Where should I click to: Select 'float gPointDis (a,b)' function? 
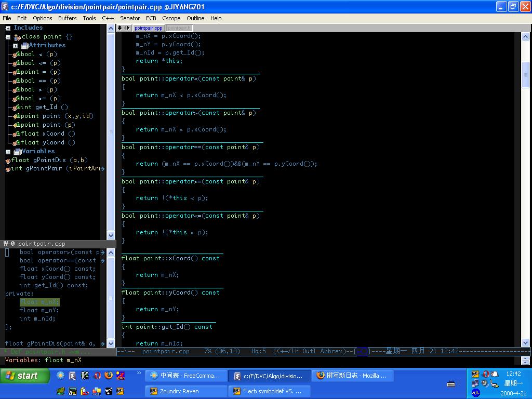(49, 160)
